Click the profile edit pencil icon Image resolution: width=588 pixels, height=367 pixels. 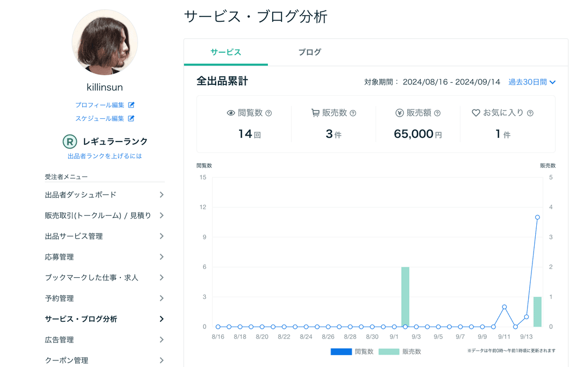[131, 105]
